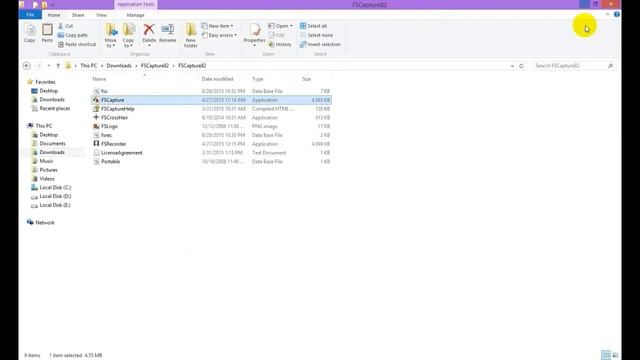Viewport: 640px width, 360px height.
Task: Open the File tab
Action: click(30, 15)
